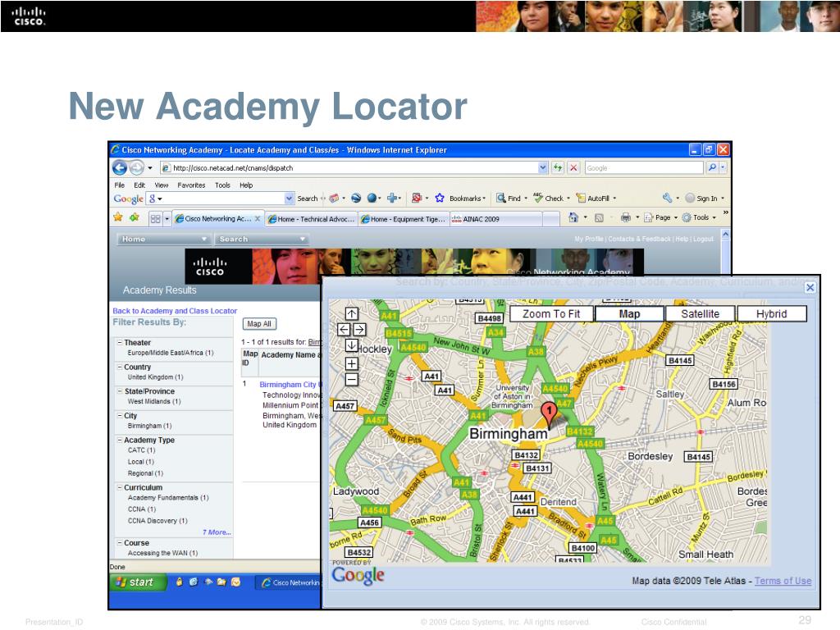The height and width of the screenshot is (630, 840).
Task: Pan the map up with arrow
Action: coord(351,313)
